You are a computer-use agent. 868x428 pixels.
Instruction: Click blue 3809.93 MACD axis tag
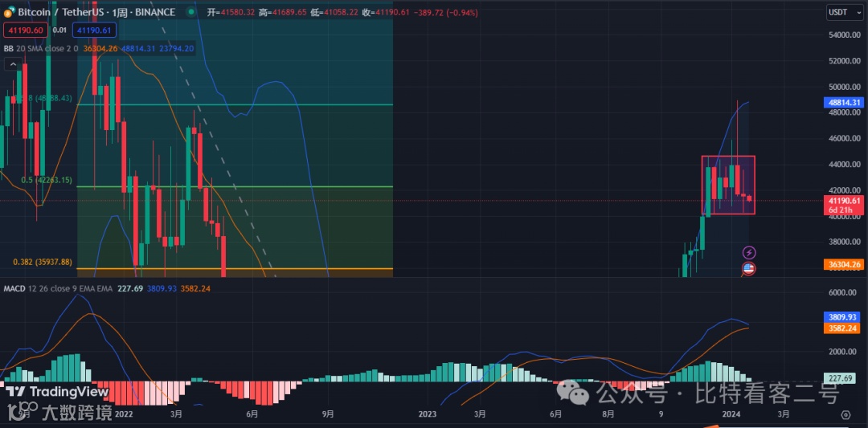click(844, 317)
